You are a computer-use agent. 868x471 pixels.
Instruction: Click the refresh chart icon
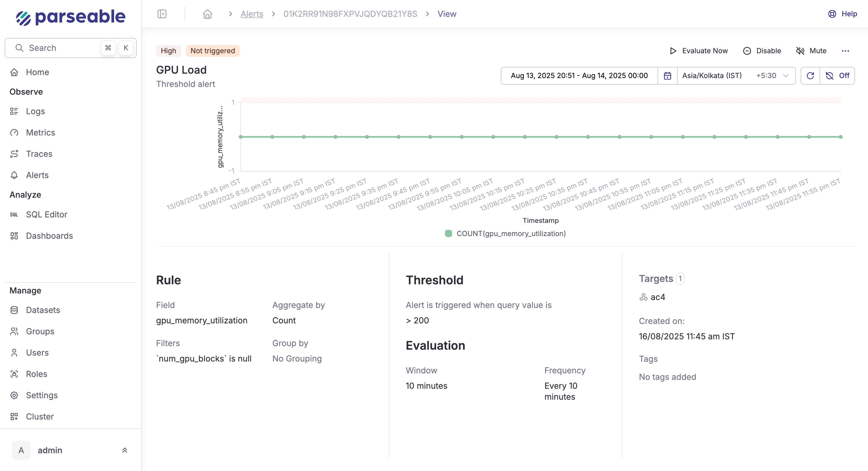tap(810, 75)
